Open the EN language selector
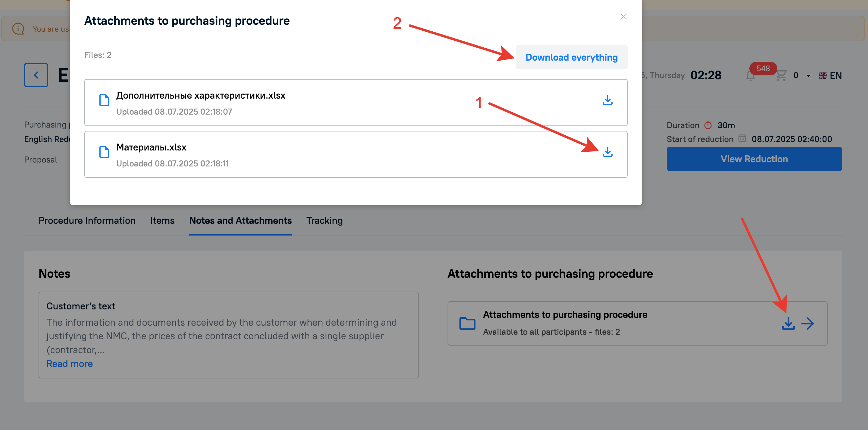The image size is (868, 430). (830, 76)
